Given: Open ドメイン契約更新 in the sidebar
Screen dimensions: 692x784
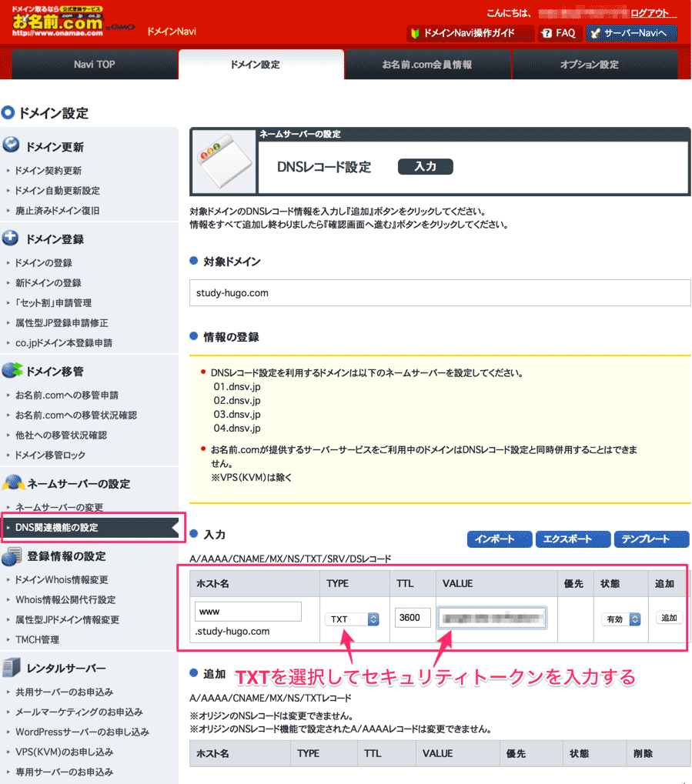Looking at the screenshot, I should click(48, 171).
